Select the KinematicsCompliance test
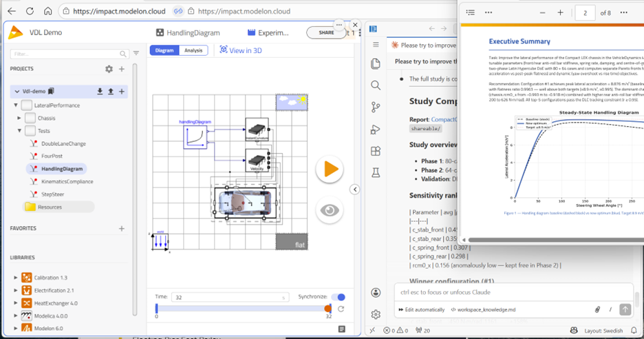This screenshot has width=644, height=339. click(x=67, y=181)
